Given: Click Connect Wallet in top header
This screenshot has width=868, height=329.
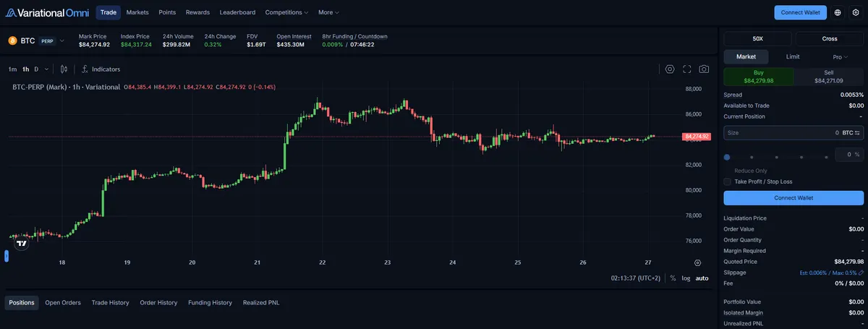Looking at the screenshot, I should coord(801,12).
